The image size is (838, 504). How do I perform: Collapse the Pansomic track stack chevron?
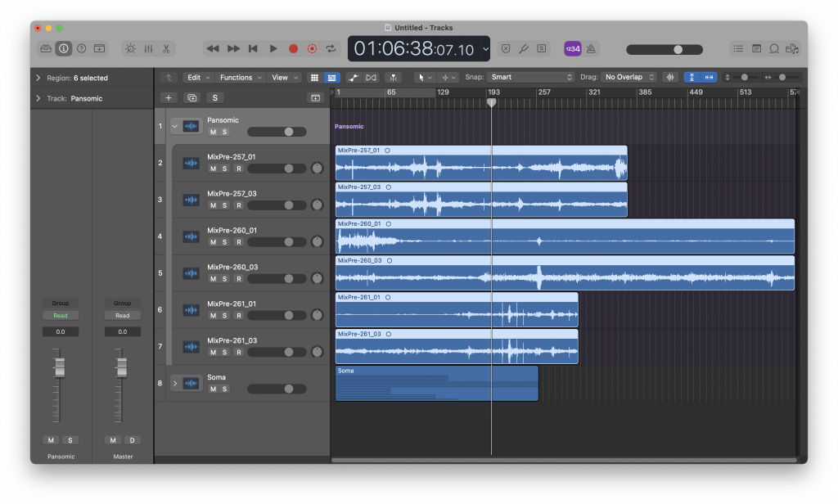tap(175, 127)
